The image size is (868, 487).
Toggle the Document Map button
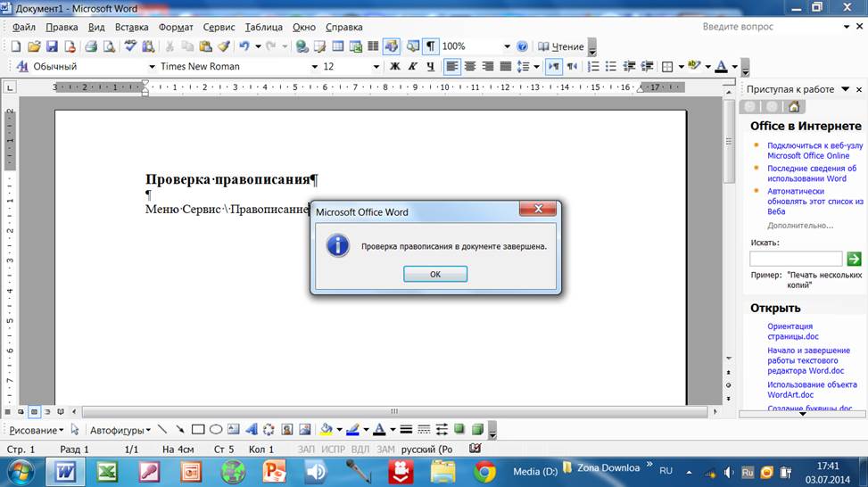[413, 46]
